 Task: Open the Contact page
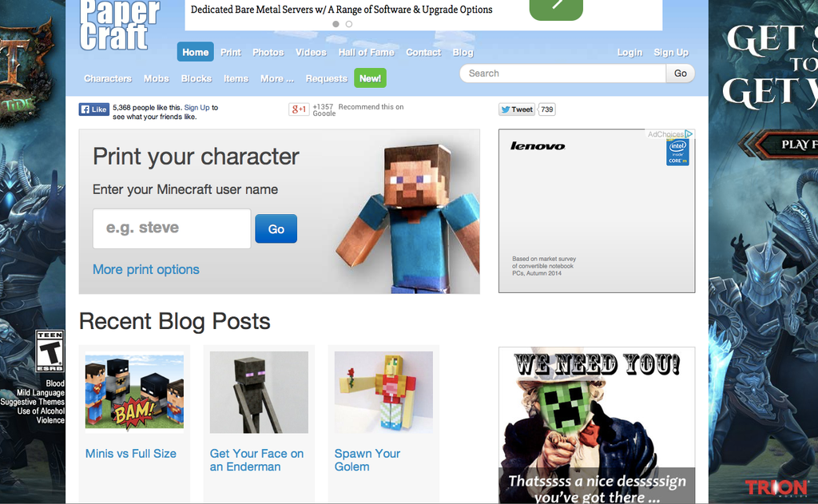click(x=423, y=52)
